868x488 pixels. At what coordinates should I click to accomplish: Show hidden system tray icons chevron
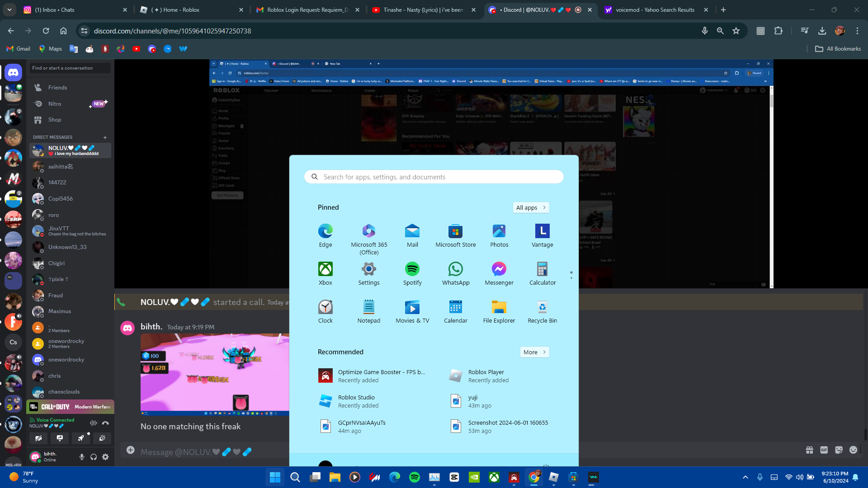(745, 477)
